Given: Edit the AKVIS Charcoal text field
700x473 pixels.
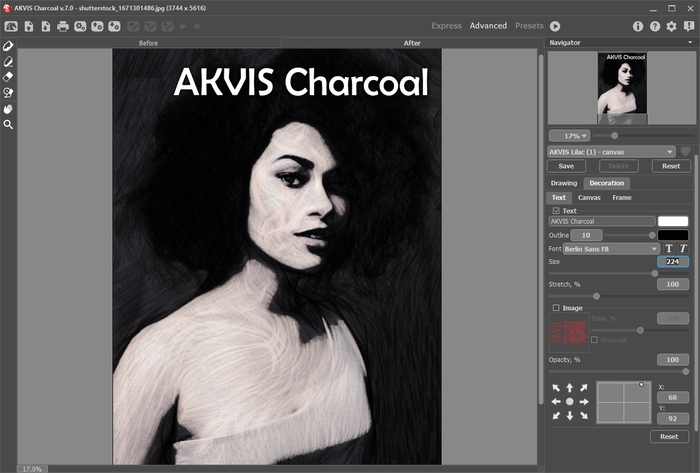Looking at the screenshot, I should coord(602,221).
